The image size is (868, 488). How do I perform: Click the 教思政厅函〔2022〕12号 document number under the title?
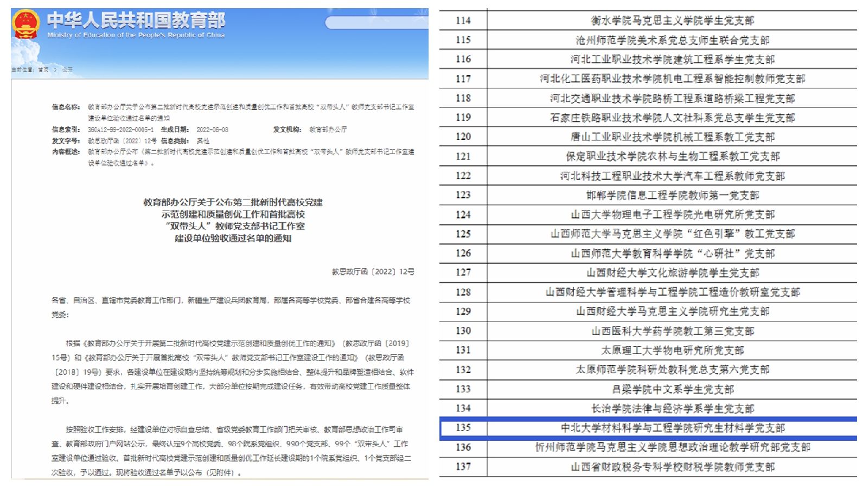(x=373, y=272)
